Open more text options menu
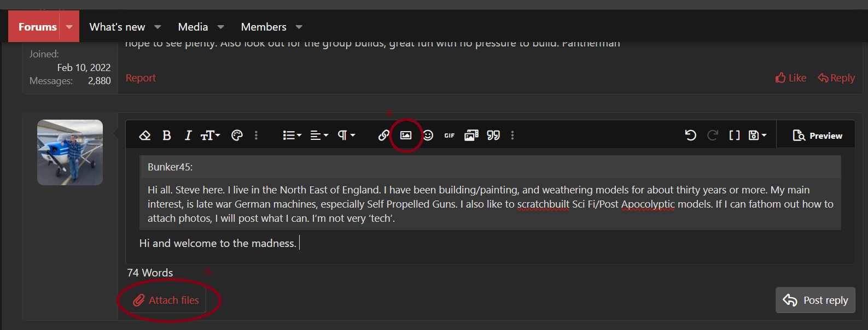The width and height of the screenshot is (868, 330). [256, 135]
